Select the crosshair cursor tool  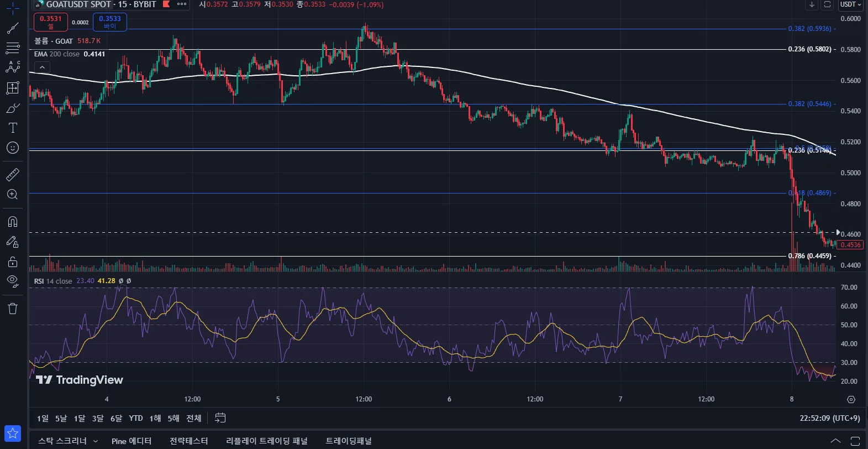13,8
